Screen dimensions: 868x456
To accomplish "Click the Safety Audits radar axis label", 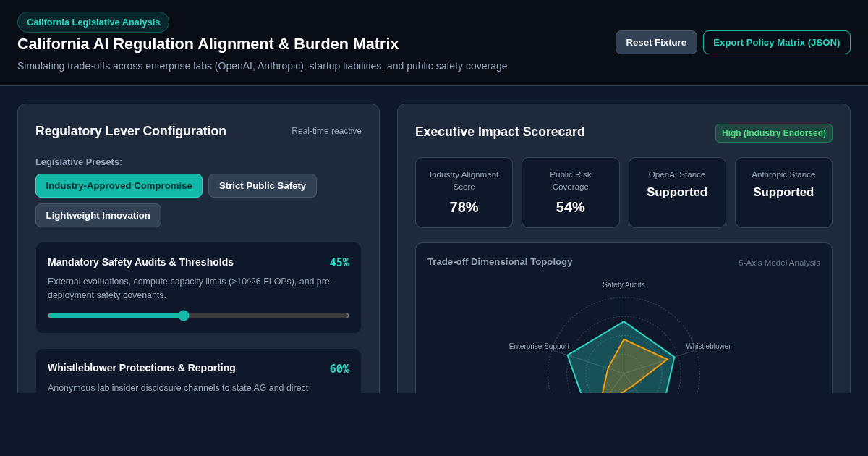I will coord(624,284).
